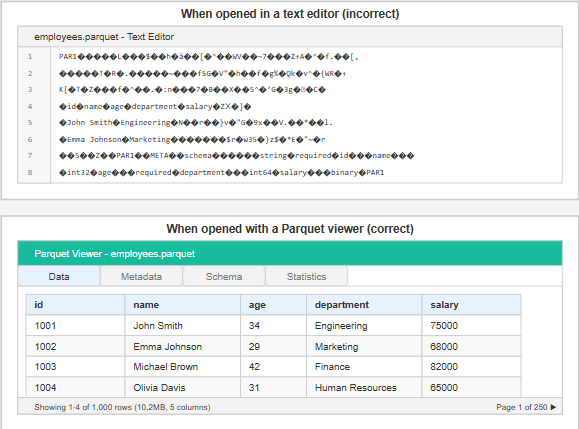The image size is (579, 429).
Task: Click the id column header
Action: pyautogui.click(x=75, y=305)
